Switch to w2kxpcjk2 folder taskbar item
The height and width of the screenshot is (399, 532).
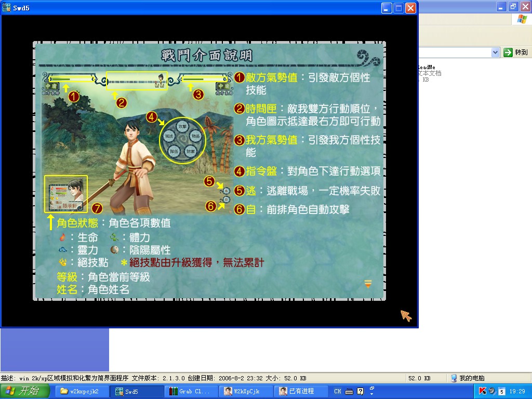82,391
